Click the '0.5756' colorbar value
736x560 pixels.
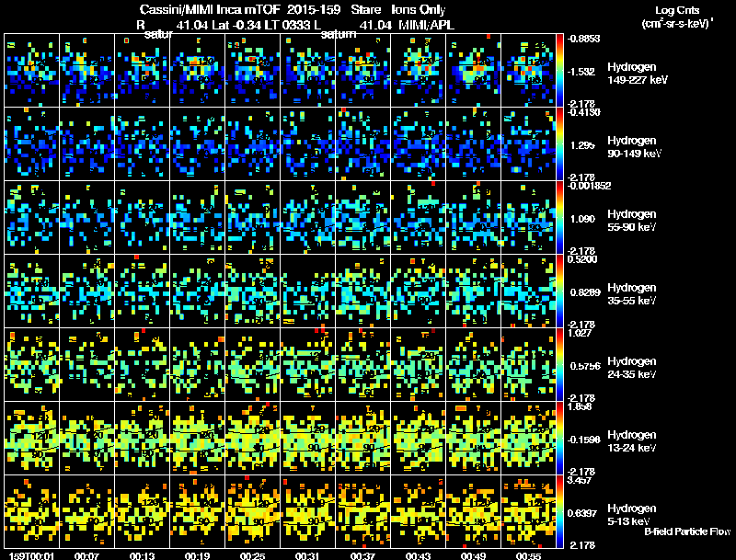(x=585, y=366)
